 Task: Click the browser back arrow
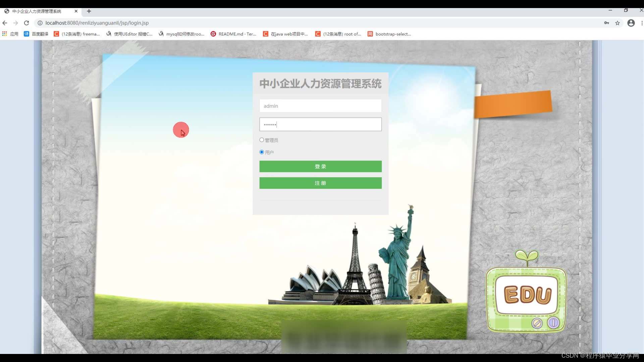pos(5,23)
